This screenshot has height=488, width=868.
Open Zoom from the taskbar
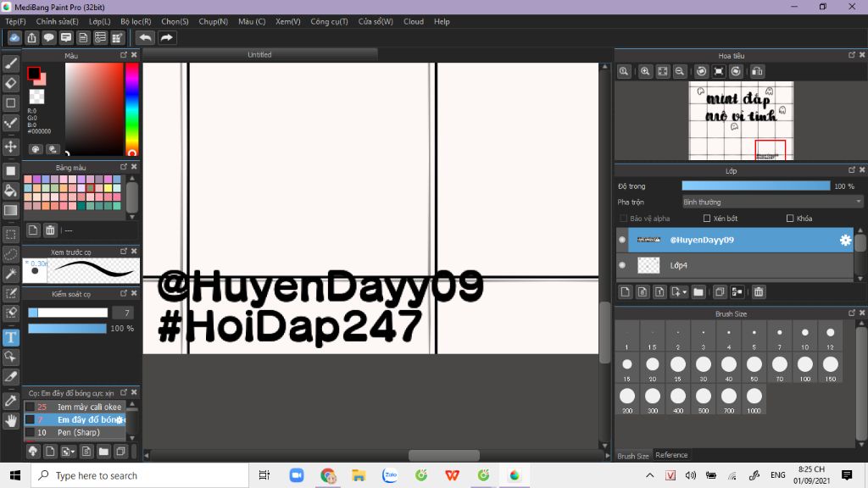[297, 475]
